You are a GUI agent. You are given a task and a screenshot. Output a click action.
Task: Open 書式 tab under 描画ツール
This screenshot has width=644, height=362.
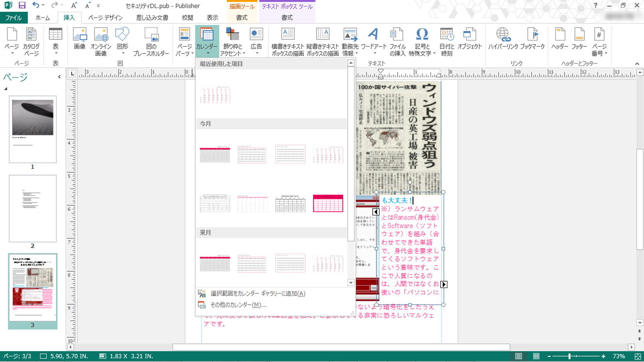tap(242, 18)
